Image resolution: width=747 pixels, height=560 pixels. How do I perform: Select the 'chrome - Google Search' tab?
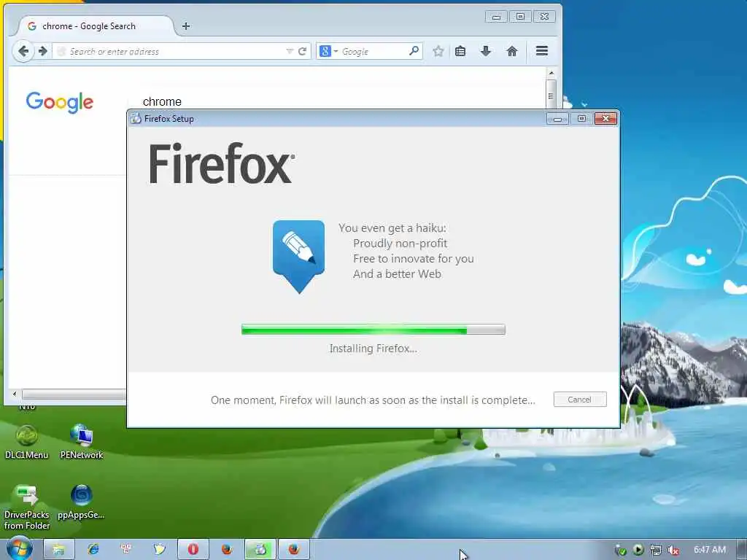click(94, 26)
